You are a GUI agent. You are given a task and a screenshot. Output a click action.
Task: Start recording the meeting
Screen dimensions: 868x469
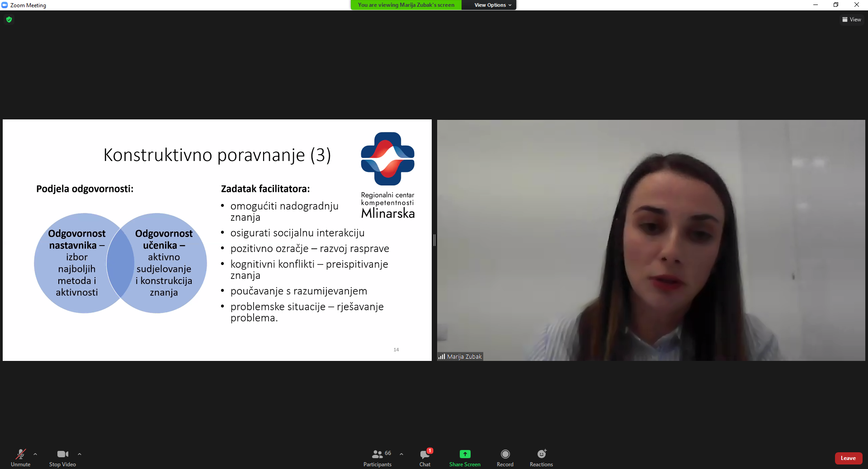click(505, 458)
